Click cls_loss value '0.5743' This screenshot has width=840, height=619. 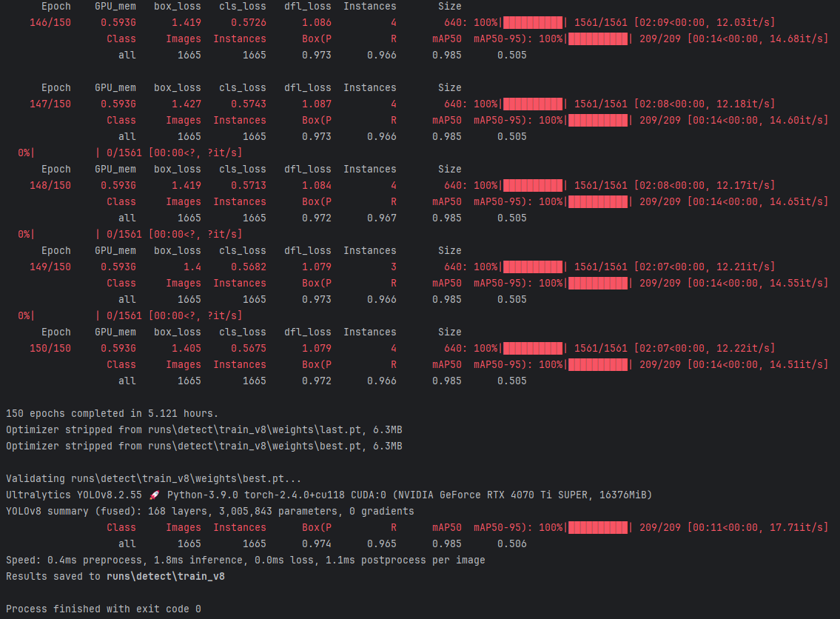coord(249,104)
